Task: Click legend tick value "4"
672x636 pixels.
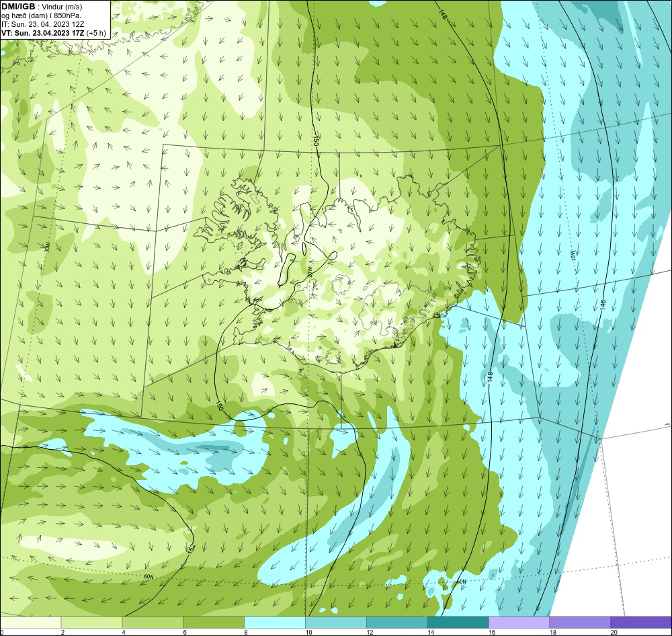Action: (x=124, y=632)
